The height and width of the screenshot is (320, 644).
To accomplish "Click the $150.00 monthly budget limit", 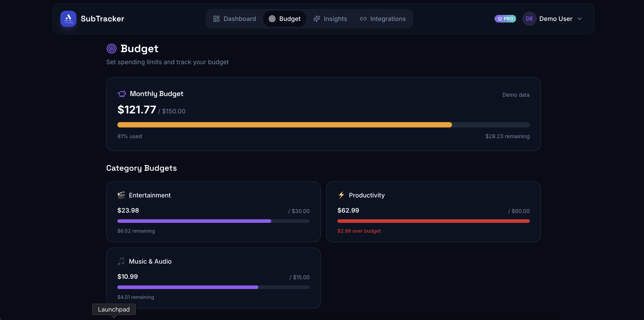I will click(173, 111).
